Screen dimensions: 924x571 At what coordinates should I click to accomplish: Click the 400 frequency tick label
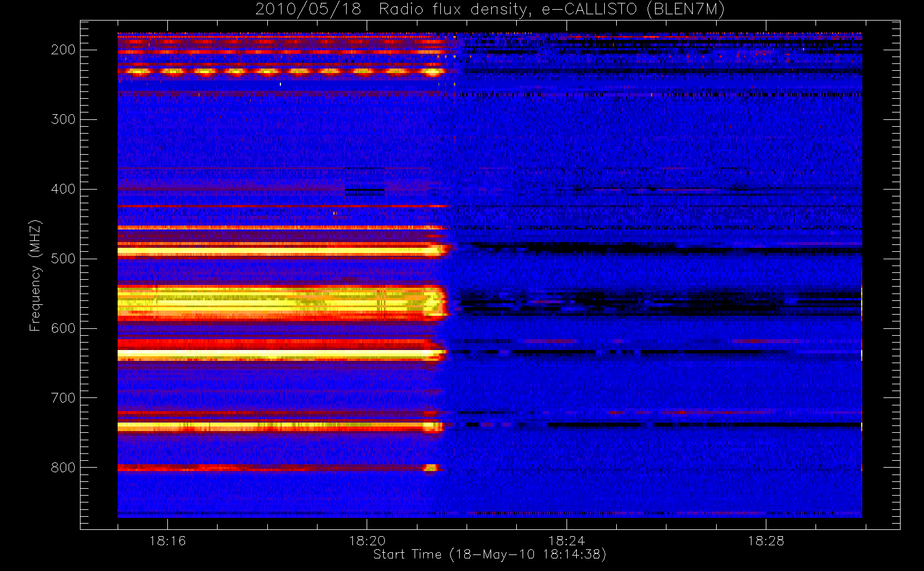point(63,189)
